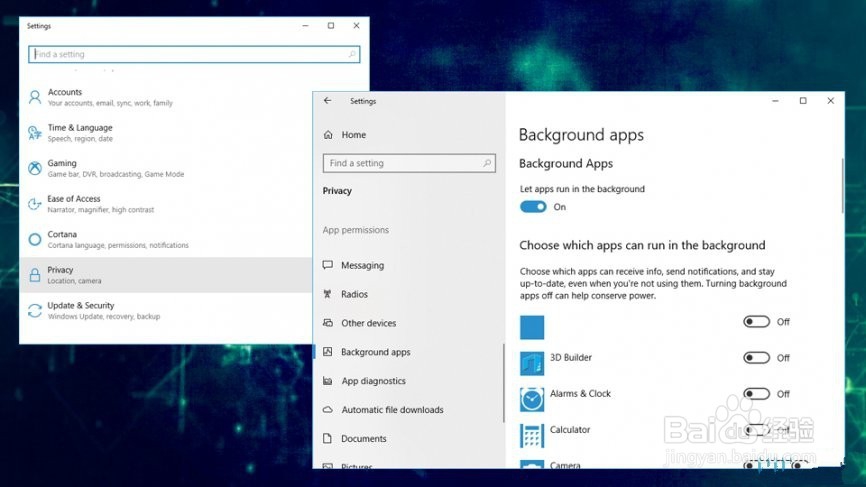Click the Update & Security refresh icon
The height and width of the screenshot is (487, 866).
point(35,311)
